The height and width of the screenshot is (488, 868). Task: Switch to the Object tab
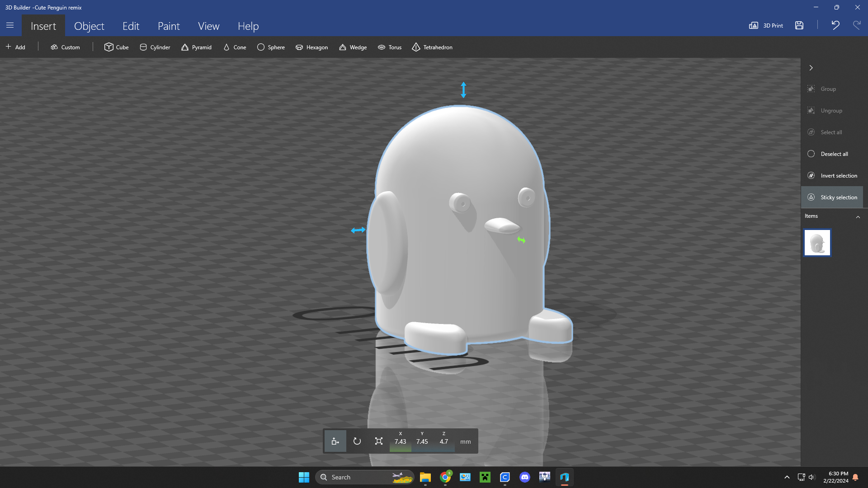(x=89, y=26)
